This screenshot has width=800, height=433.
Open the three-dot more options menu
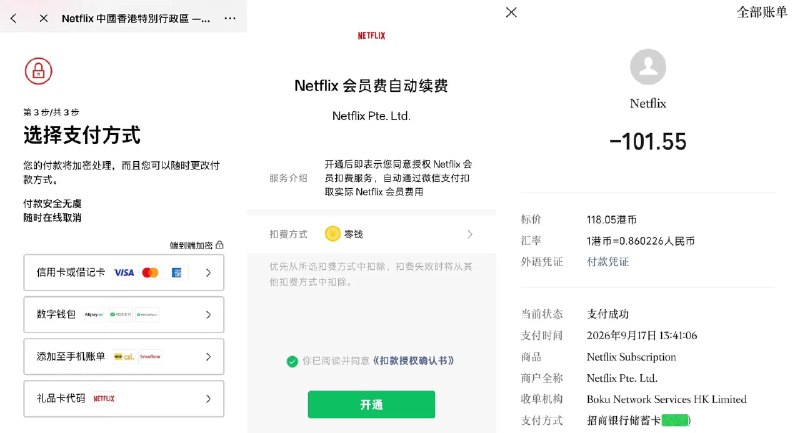pos(230,18)
